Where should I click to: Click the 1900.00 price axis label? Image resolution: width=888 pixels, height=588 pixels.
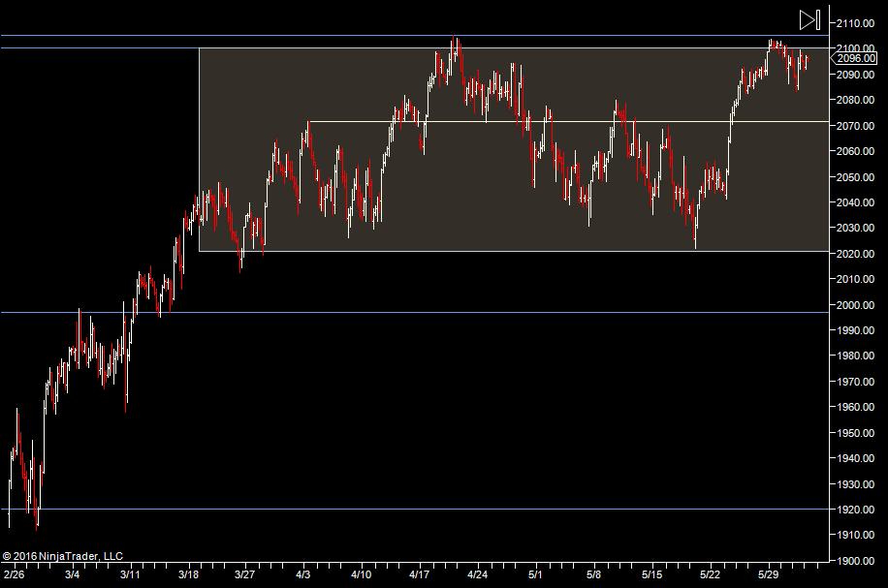[859, 561]
